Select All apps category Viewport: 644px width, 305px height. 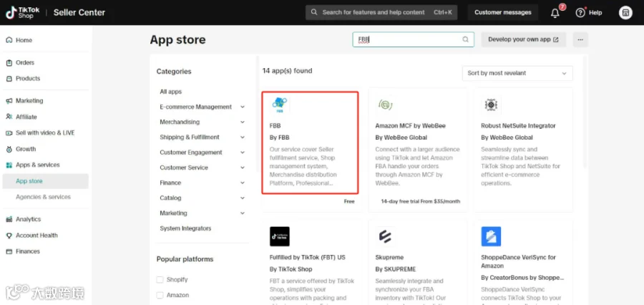170,92
